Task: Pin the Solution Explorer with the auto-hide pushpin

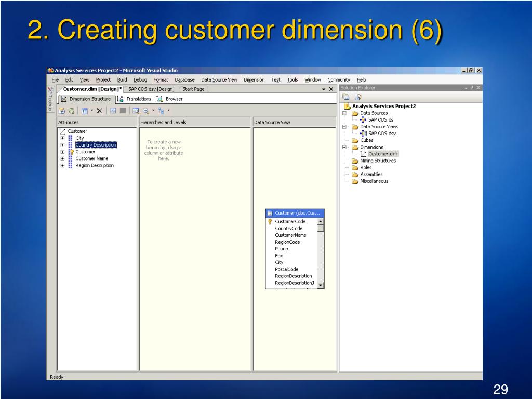Action: tap(472, 87)
